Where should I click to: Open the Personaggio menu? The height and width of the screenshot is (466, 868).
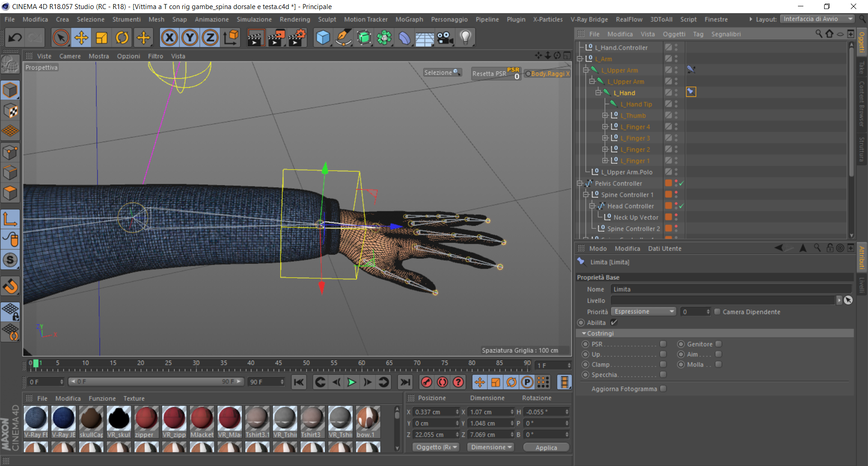(x=449, y=19)
